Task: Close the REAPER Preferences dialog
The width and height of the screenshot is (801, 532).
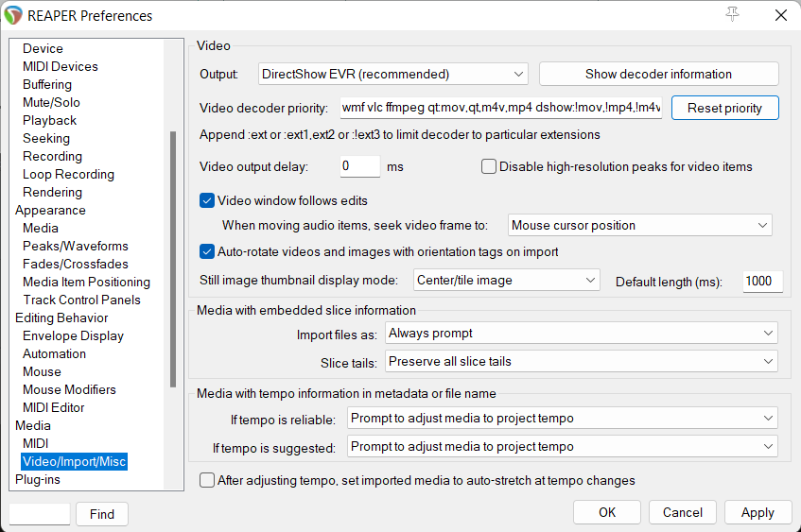Action: tap(779, 15)
